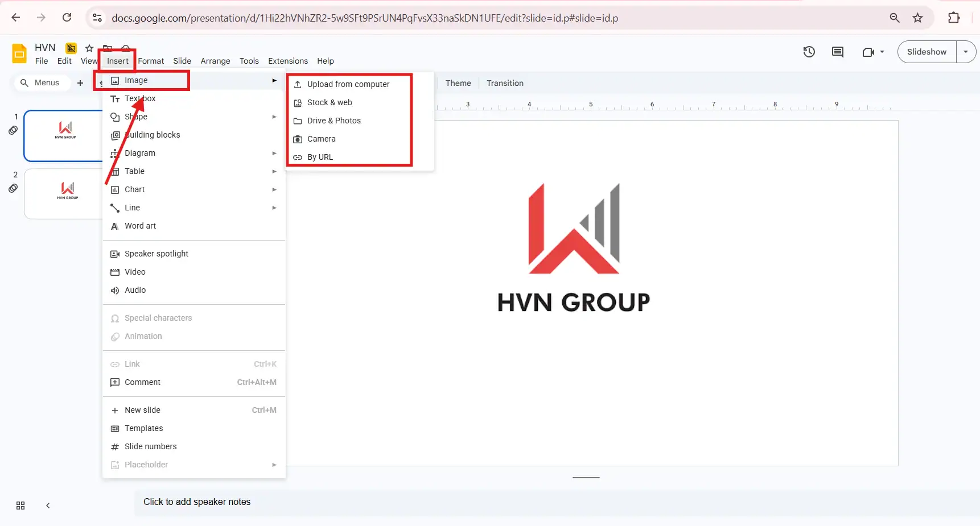Star this presentation
Screen dimensions: 980x526
(89, 48)
